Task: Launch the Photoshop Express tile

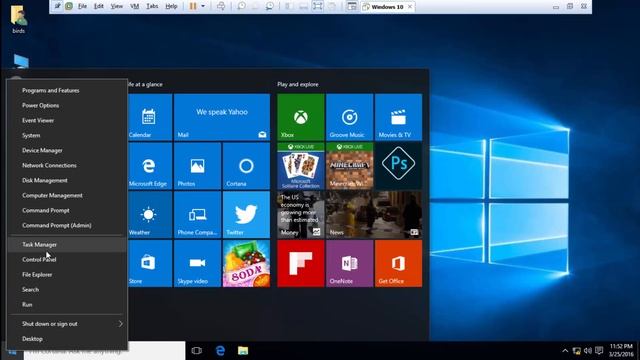Action: (x=398, y=166)
